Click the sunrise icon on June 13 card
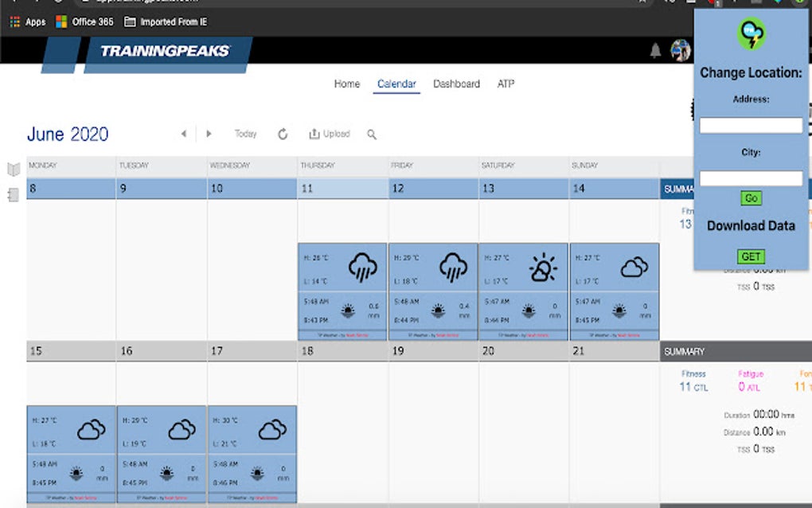Viewport: 812px width, 508px height. click(529, 311)
